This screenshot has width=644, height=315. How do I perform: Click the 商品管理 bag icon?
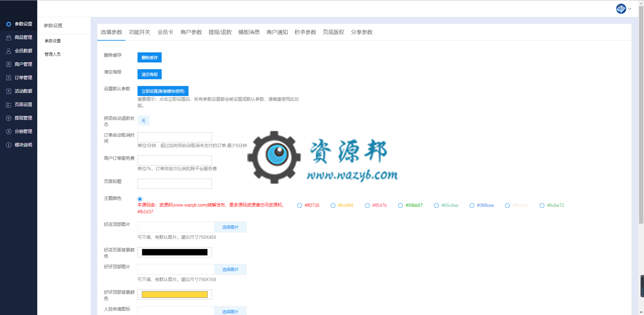9,38
